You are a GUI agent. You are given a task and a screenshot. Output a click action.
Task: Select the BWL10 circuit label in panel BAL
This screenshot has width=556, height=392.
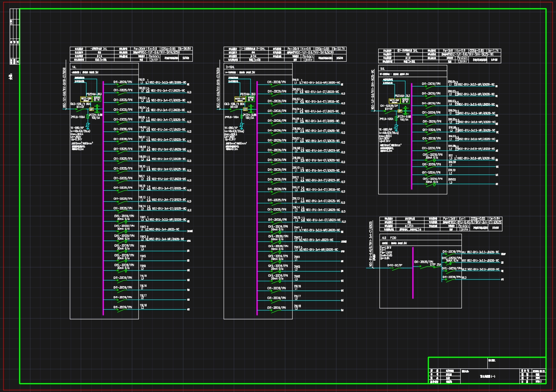click(x=452, y=170)
